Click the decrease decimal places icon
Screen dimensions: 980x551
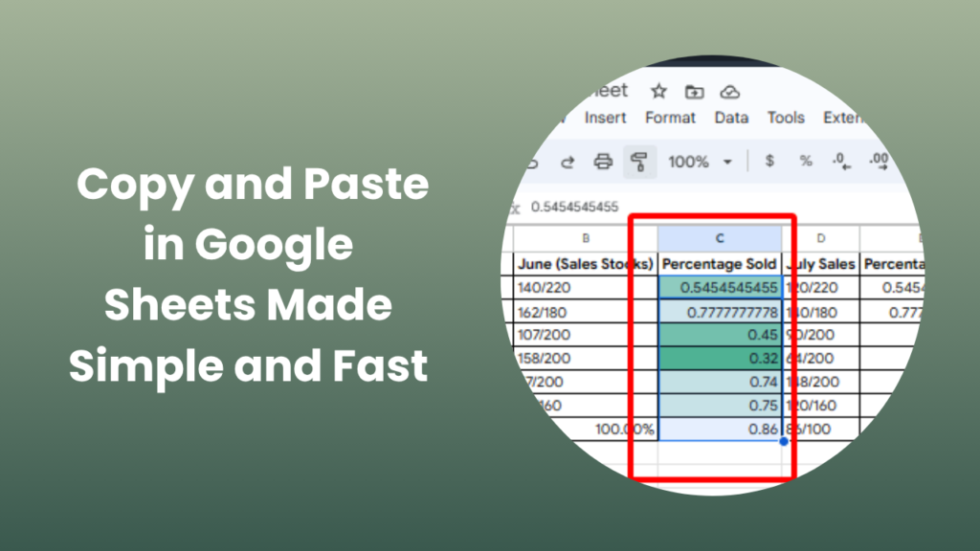[840, 162]
